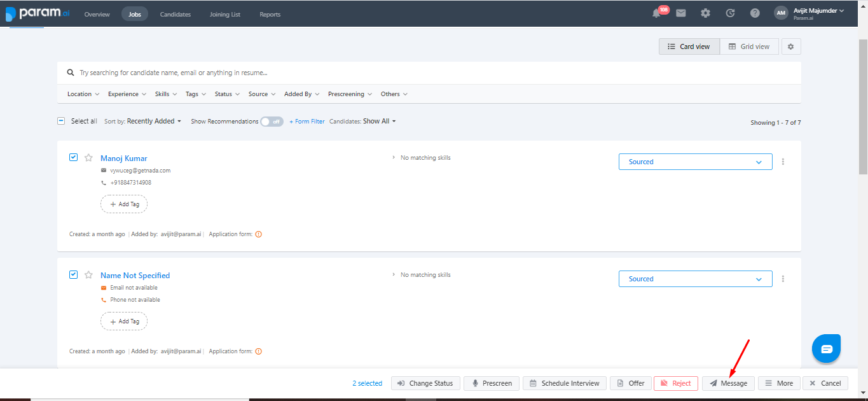Uncheck the Name Not Specified checkbox
This screenshot has height=401, width=868.
coord(73,274)
